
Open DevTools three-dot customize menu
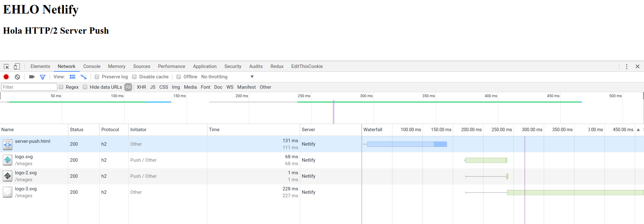pyautogui.click(x=626, y=66)
